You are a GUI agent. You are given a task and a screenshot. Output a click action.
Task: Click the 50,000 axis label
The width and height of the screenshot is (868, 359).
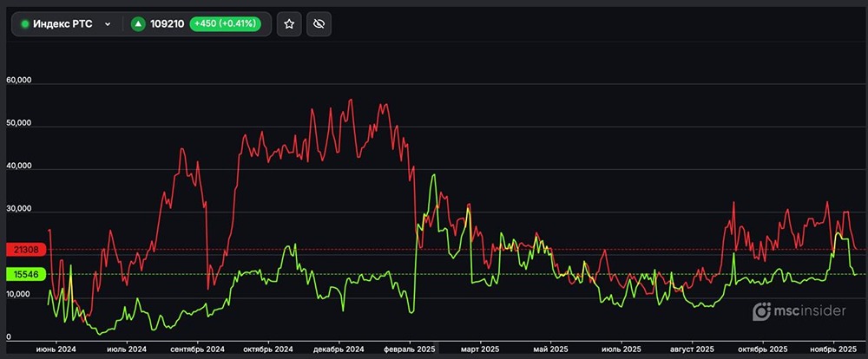pos(19,123)
